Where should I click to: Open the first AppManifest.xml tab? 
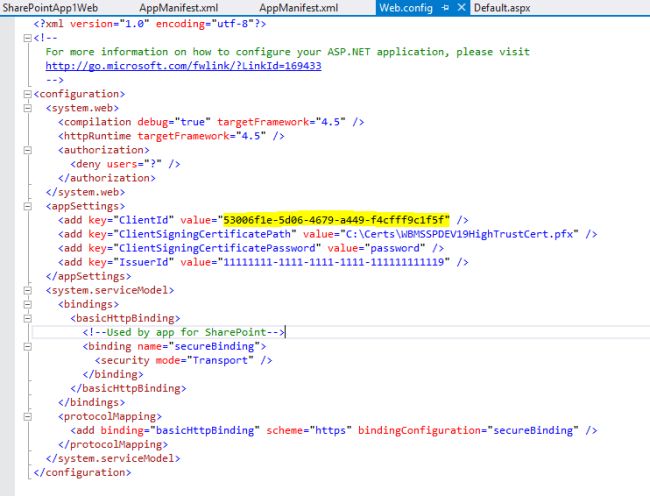point(179,7)
